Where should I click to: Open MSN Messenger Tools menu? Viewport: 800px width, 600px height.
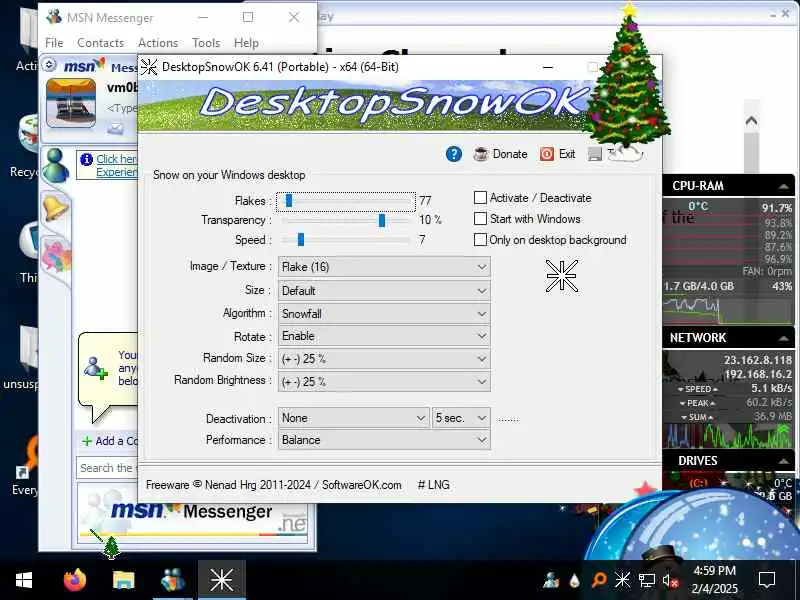(206, 43)
